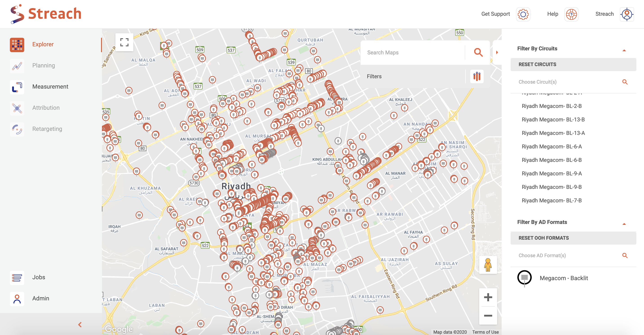
Task: Open the Help link
Action: click(553, 14)
